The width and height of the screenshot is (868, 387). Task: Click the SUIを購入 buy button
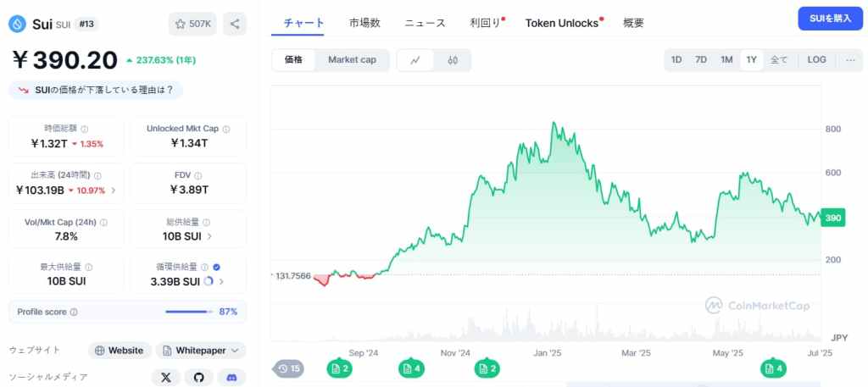tap(831, 19)
